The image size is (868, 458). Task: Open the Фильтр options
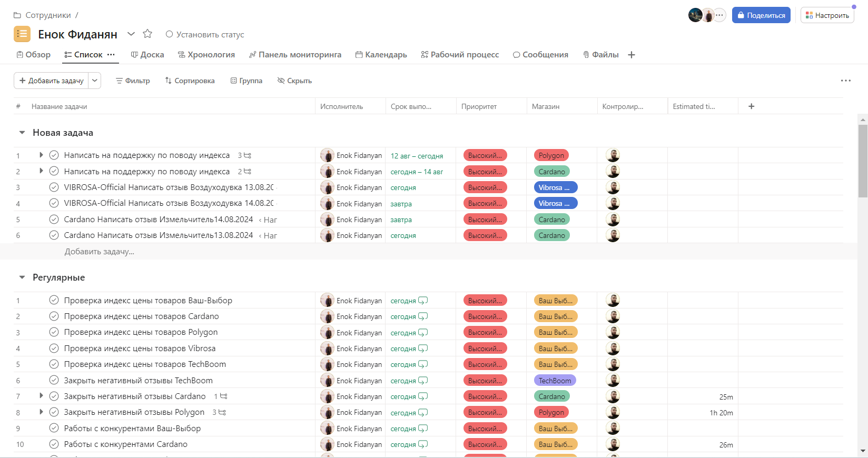133,81
